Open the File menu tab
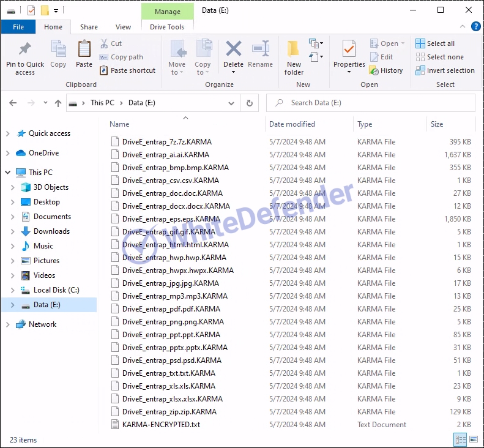This screenshot has width=484, height=448. point(18,27)
